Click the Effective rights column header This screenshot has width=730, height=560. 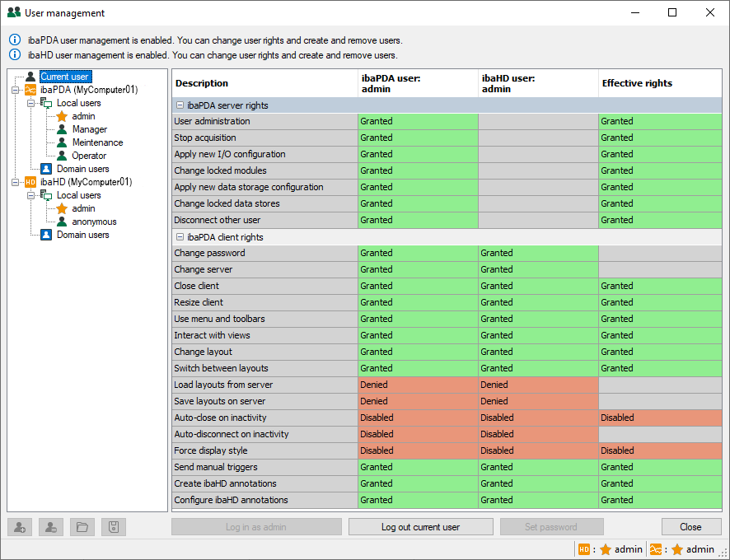pos(637,83)
